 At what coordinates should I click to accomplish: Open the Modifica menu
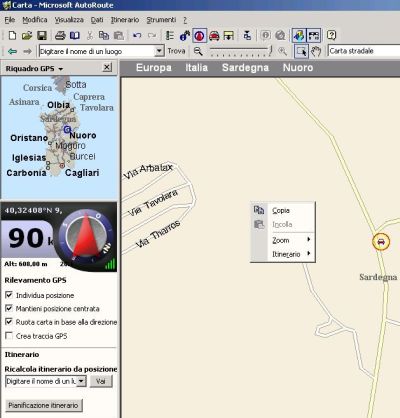click(x=35, y=20)
